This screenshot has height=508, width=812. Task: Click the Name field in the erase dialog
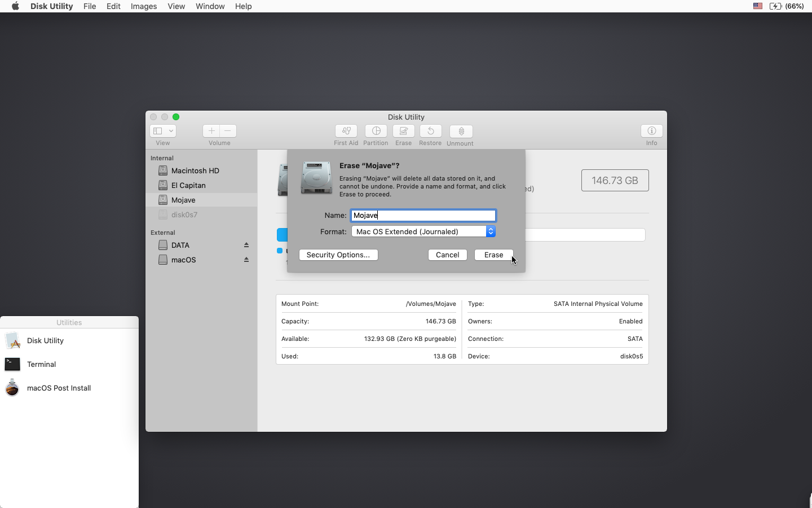pos(423,215)
